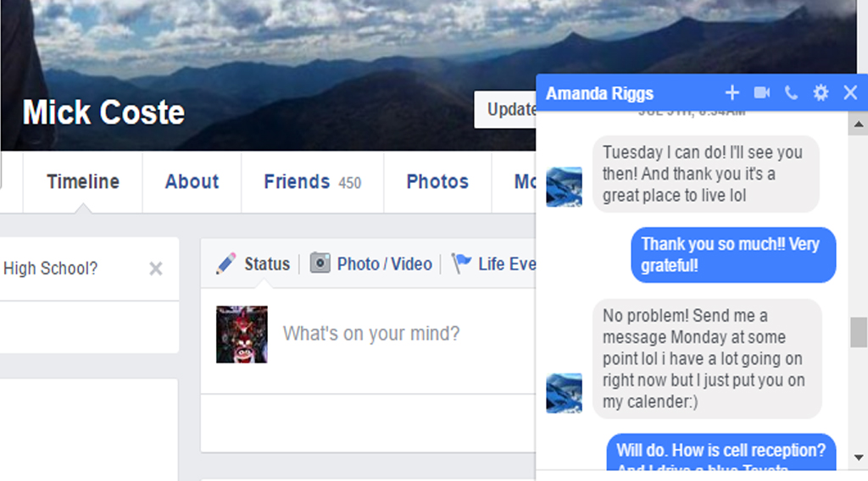Go to the Photos tab
This screenshot has width=868, height=481.
[x=437, y=182]
